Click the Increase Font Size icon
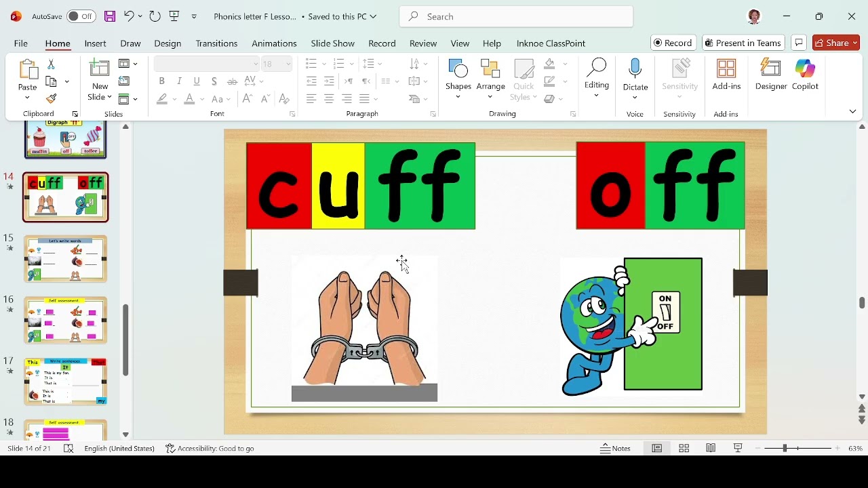 point(248,99)
